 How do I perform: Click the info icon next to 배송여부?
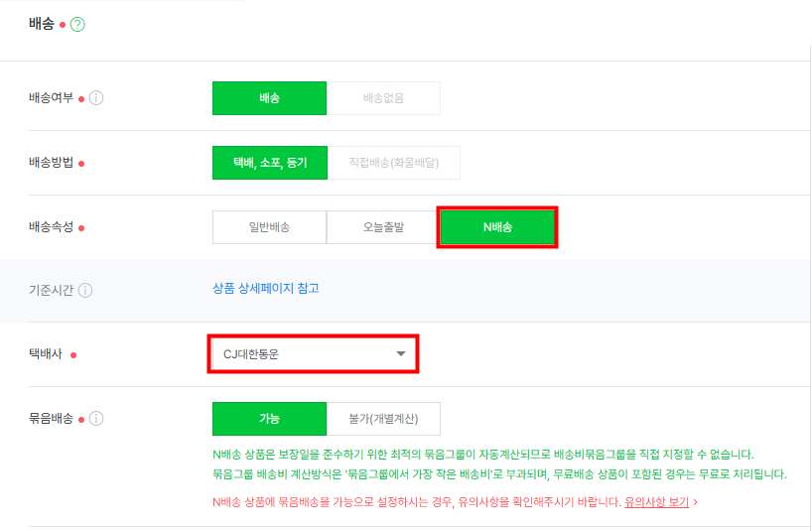[97, 98]
